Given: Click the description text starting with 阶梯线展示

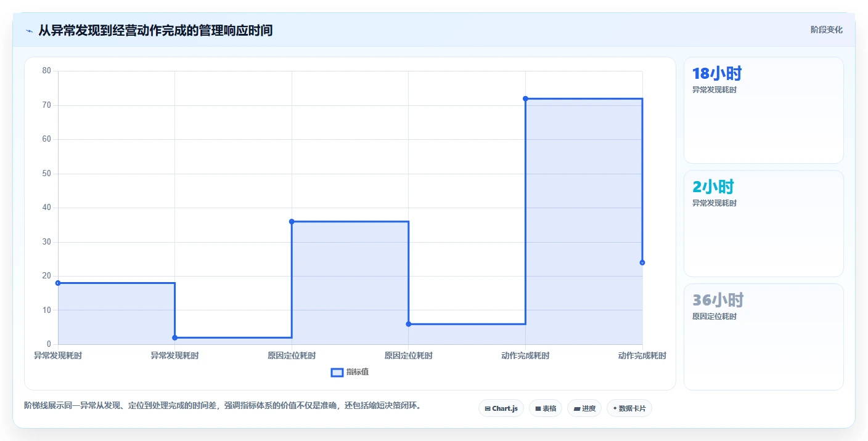Looking at the screenshot, I should [223, 405].
